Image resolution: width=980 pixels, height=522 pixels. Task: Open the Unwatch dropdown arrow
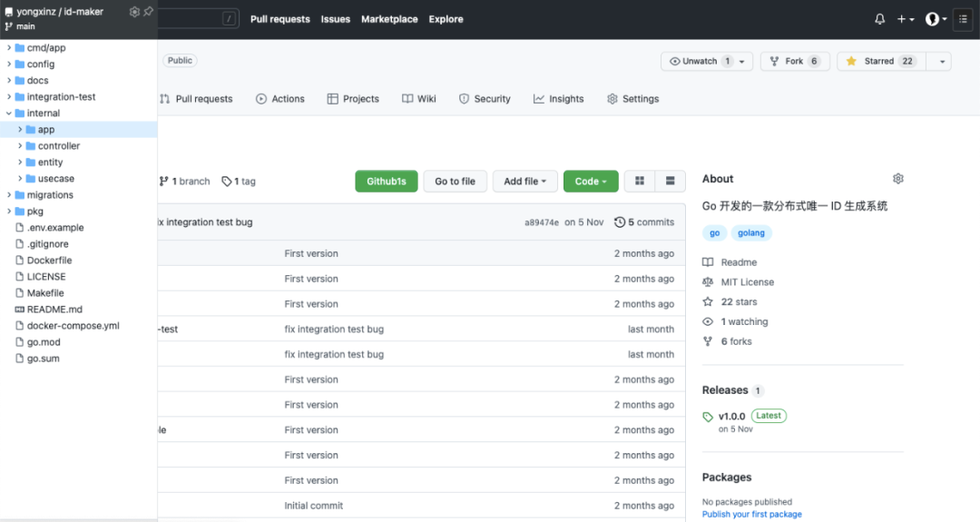742,61
